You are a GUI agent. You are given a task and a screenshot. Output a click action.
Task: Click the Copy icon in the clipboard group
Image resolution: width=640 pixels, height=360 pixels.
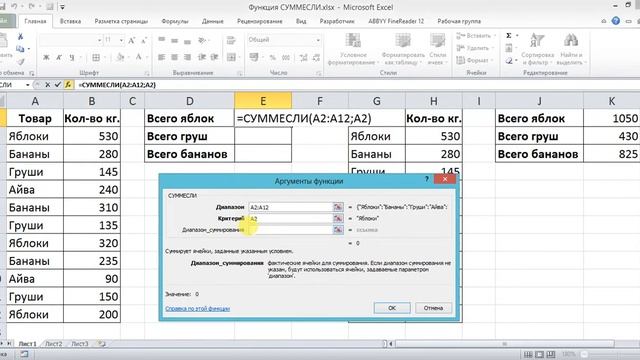click(20, 49)
